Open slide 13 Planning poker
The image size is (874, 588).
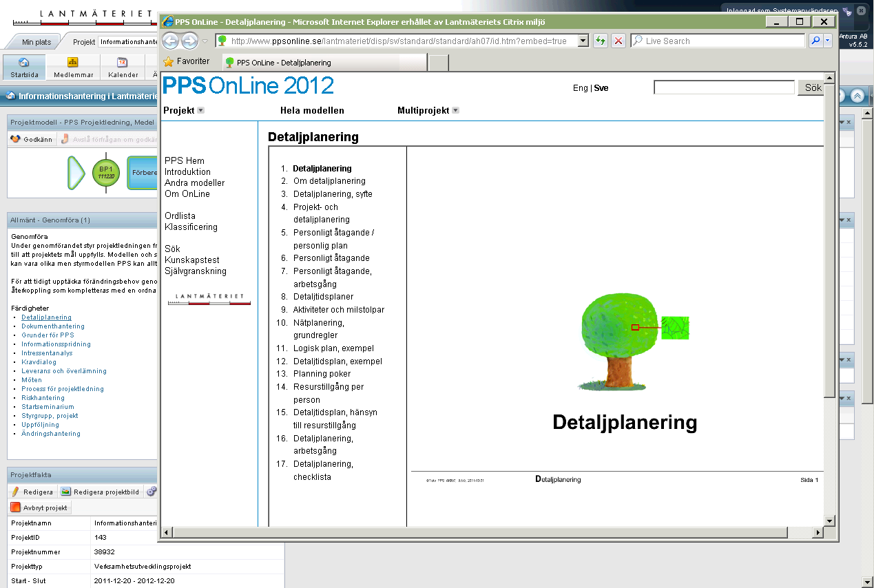point(322,374)
